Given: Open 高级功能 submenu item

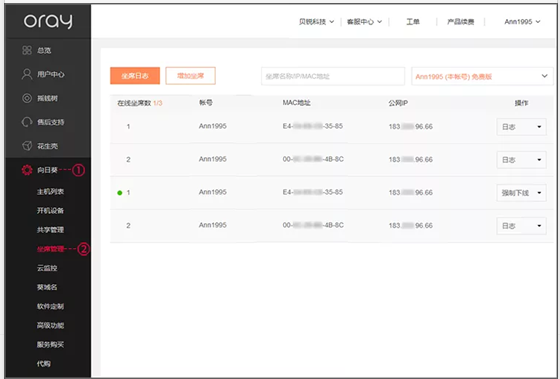Looking at the screenshot, I should (x=50, y=325).
